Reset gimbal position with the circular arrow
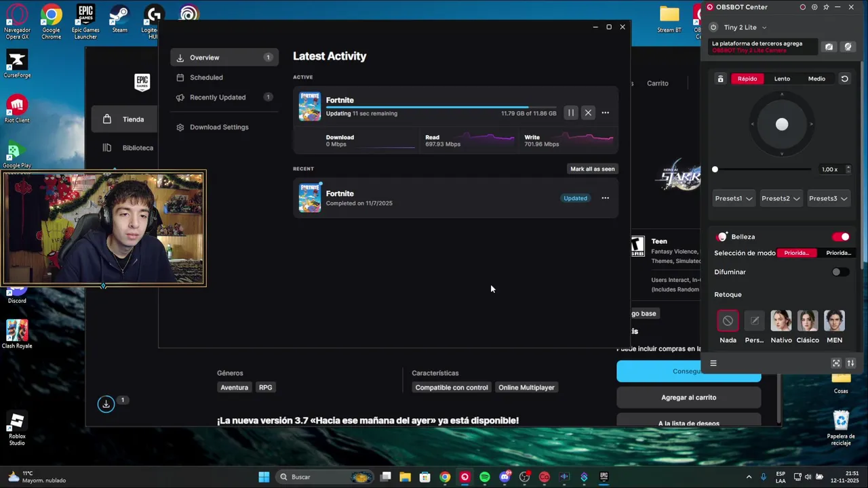Viewport: 868px width, 488px height. (x=845, y=79)
